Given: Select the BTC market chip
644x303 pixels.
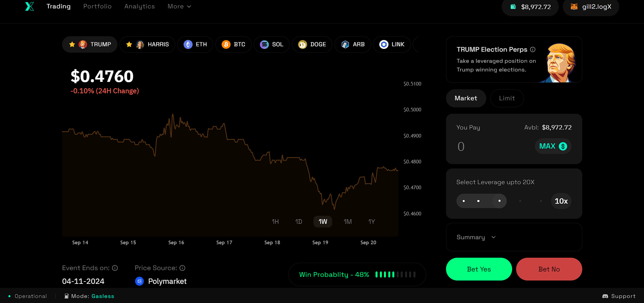Looking at the screenshot, I should pos(234,44).
